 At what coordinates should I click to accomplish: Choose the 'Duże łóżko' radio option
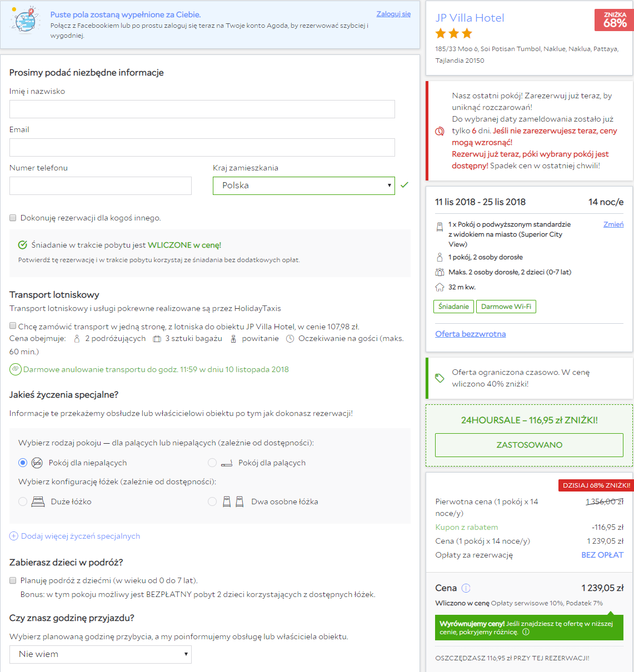(23, 502)
